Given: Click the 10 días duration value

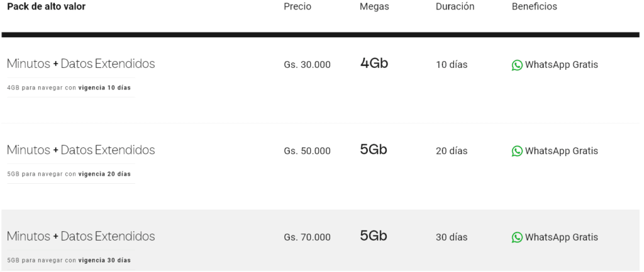Looking at the screenshot, I should point(452,65).
